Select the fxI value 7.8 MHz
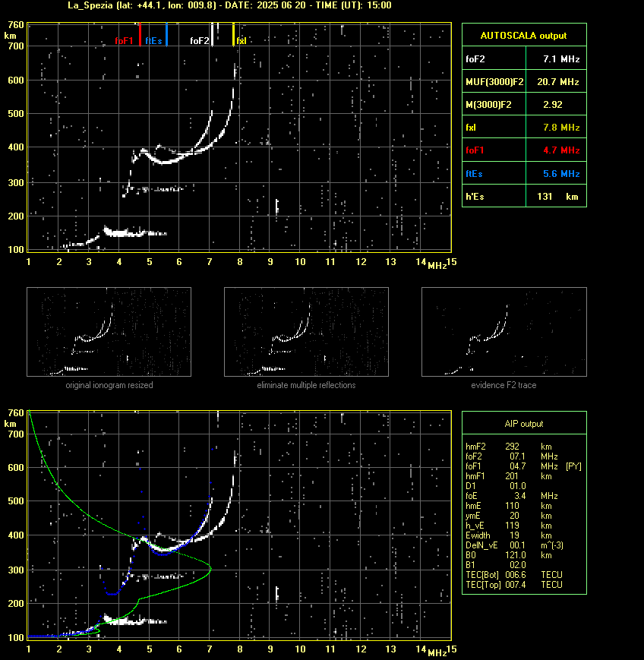The width and height of the screenshot is (644, 660). coord(561,128)
